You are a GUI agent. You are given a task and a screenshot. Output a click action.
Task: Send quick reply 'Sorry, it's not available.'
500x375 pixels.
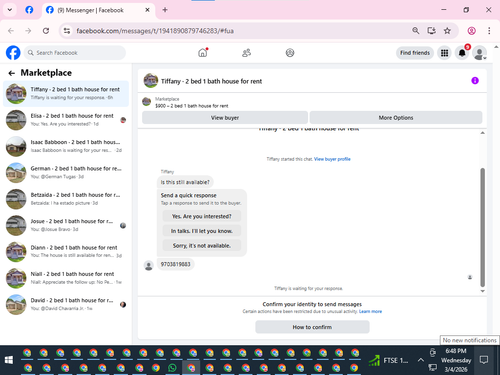pos(202,246)
